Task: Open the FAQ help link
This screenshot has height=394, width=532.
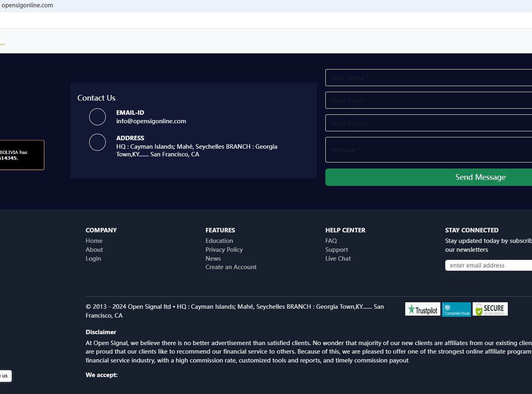Action: tap(331, 241)
